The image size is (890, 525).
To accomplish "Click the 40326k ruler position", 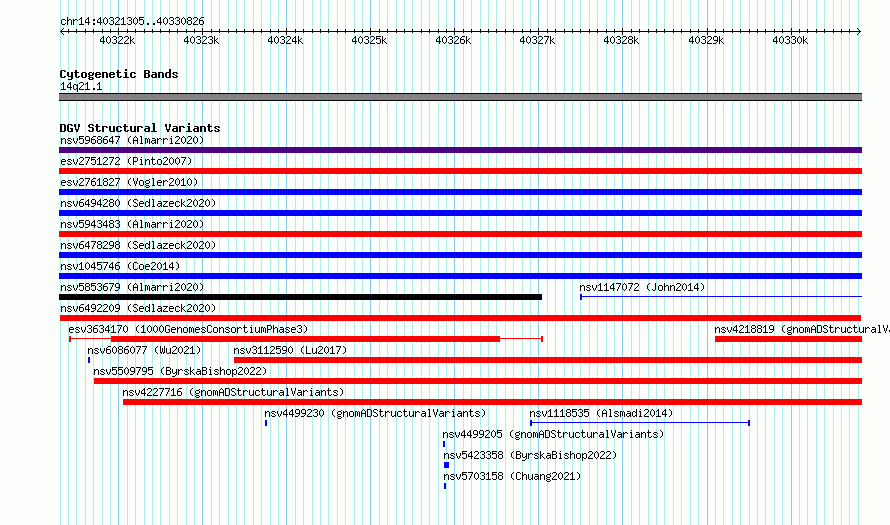I will coord(454,40).
